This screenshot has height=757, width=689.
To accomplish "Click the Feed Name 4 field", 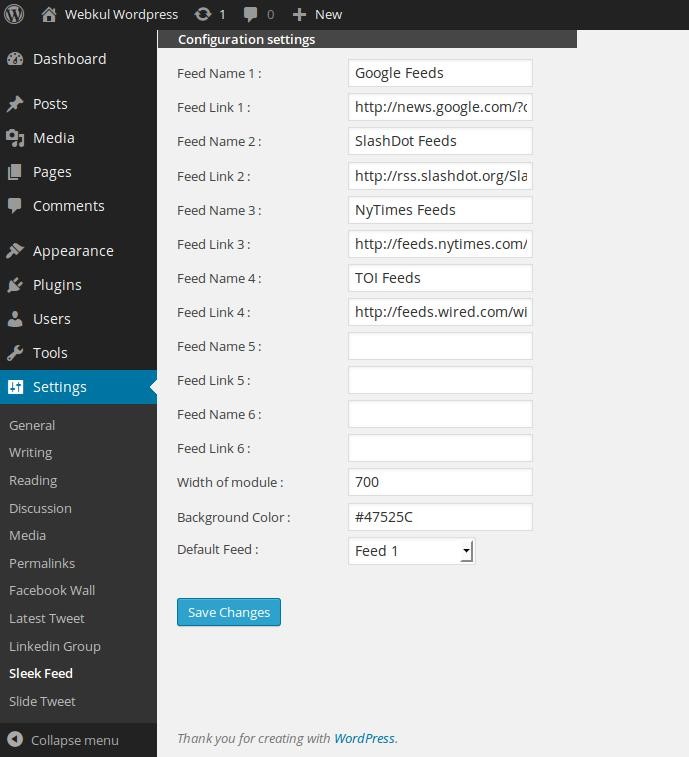I will [x=440, y=278].
